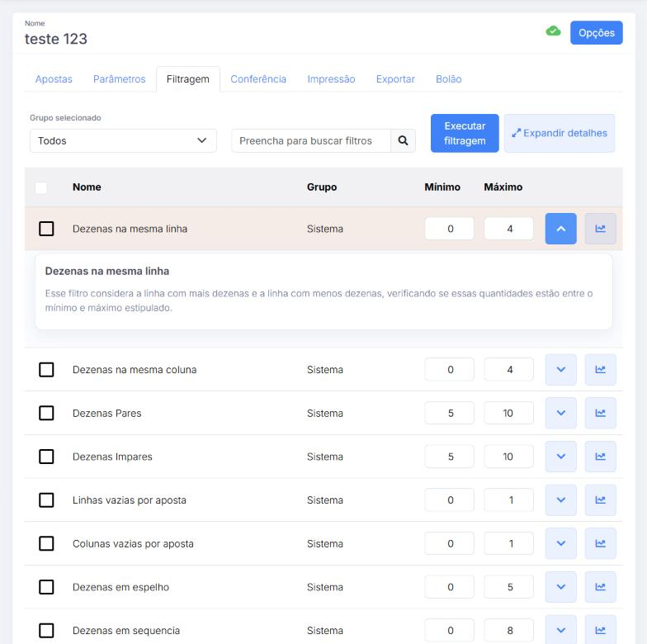
Task: Enable the Dezenas Impares filter checkbox
Action: pyautogui.click(x=46, y=457)
